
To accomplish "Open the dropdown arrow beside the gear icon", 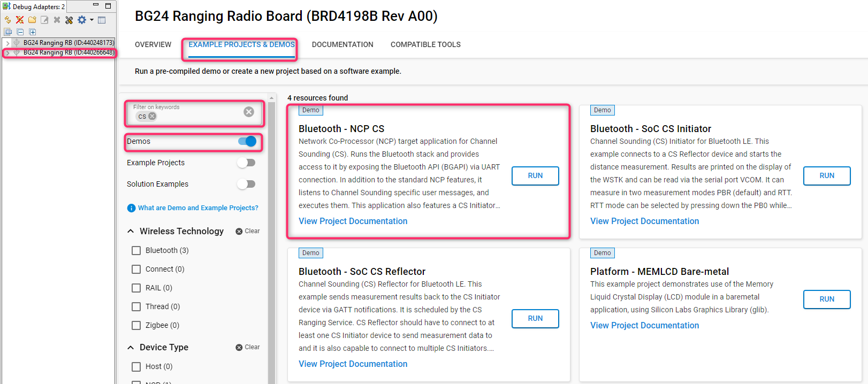I will (92, 20).
